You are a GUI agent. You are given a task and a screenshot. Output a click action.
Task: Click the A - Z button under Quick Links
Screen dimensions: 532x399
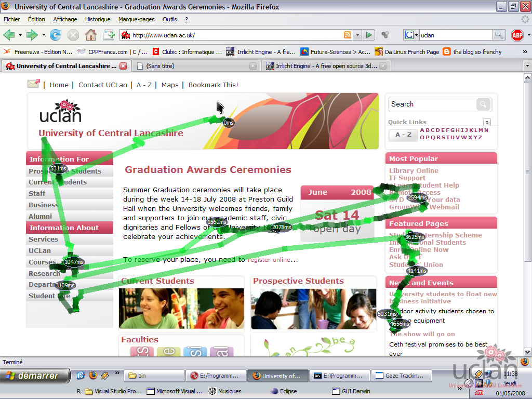(403, 135)
